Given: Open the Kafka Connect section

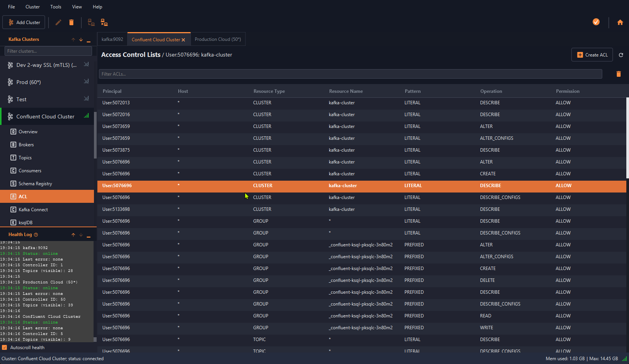Looking at the screenshot, I should tap(47, 210).
